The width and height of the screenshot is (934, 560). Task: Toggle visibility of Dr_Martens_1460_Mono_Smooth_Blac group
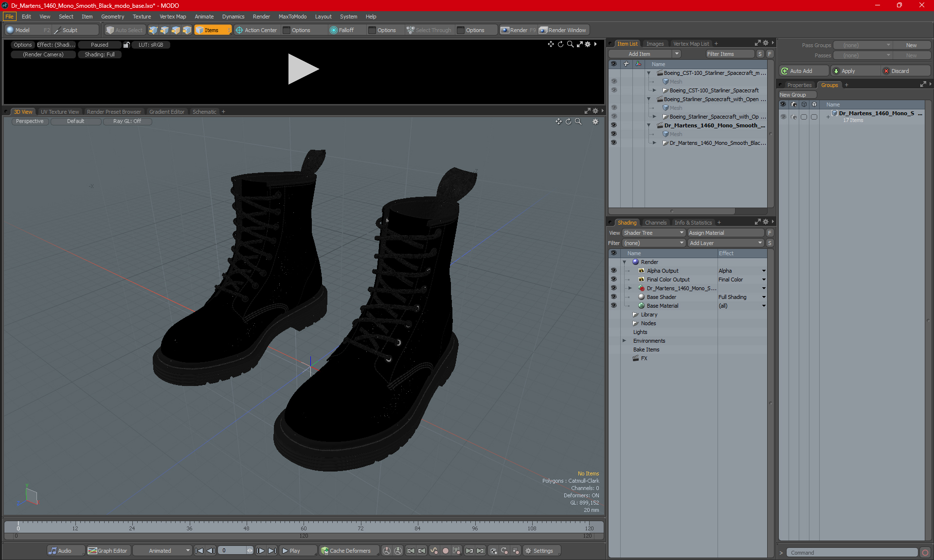click(613, 143)
